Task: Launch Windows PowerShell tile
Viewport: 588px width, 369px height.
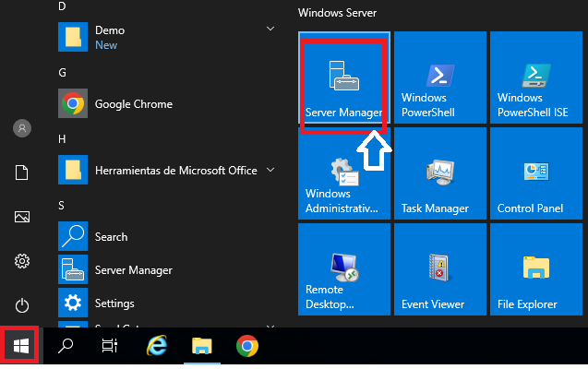Action: 440,77
